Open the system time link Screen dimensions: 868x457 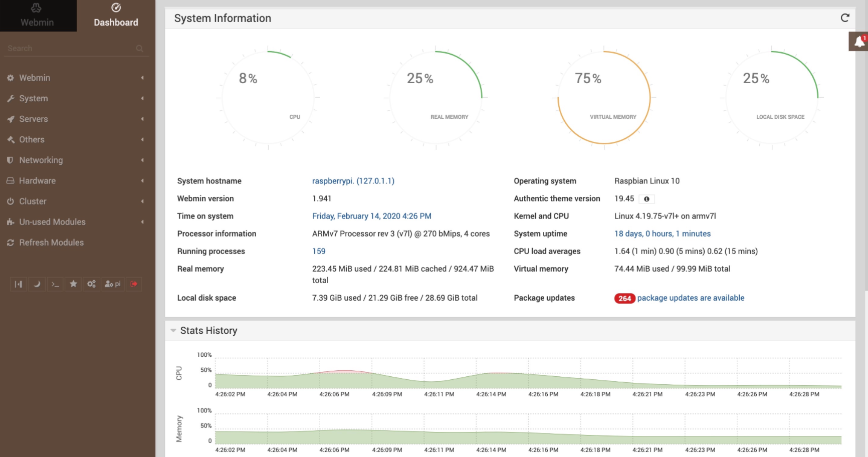pos(372,216)
